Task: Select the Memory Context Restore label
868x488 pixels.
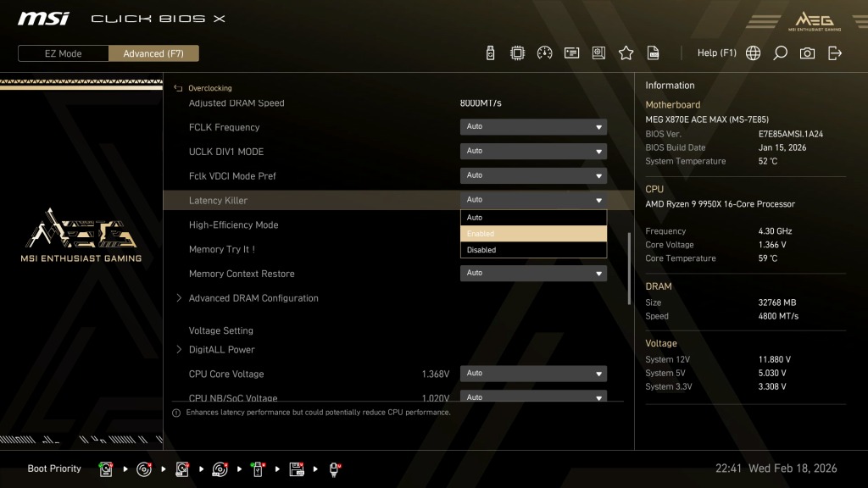Action: click(242, 274)
